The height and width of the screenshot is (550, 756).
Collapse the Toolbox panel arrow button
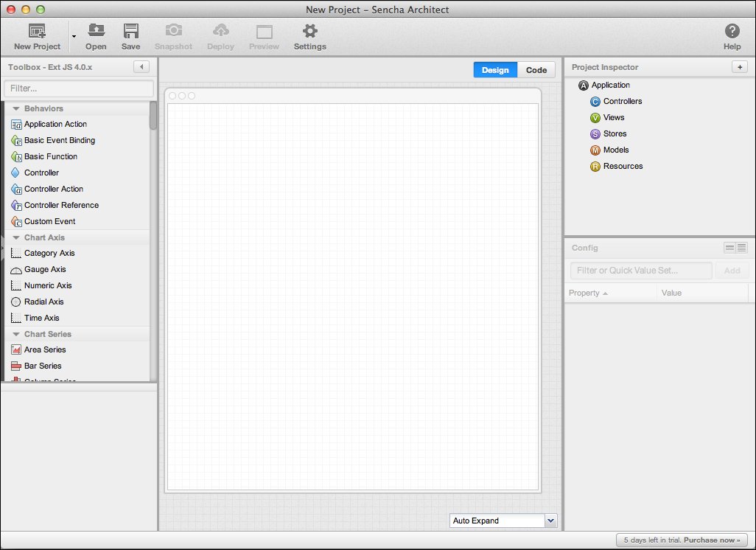[141, 66]
